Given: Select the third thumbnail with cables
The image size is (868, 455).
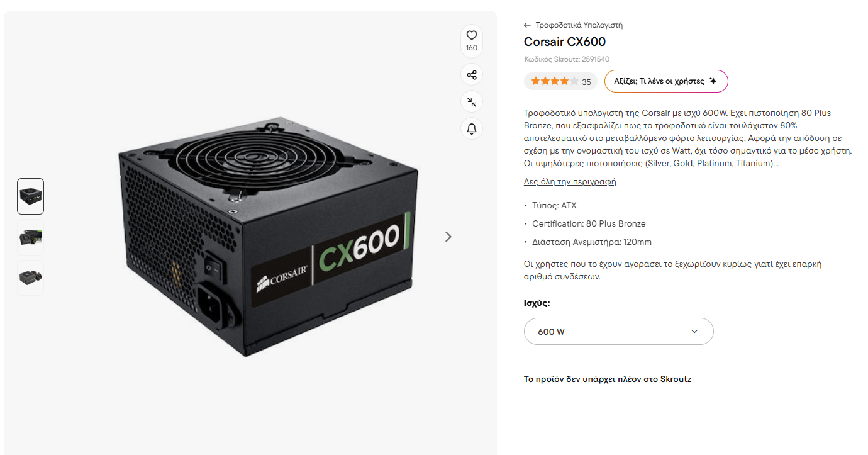Looking at the screenshot, I should 30,278.
